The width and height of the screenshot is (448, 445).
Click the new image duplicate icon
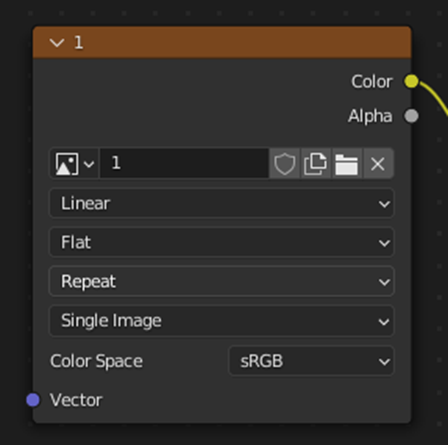(x=315, y=164)
